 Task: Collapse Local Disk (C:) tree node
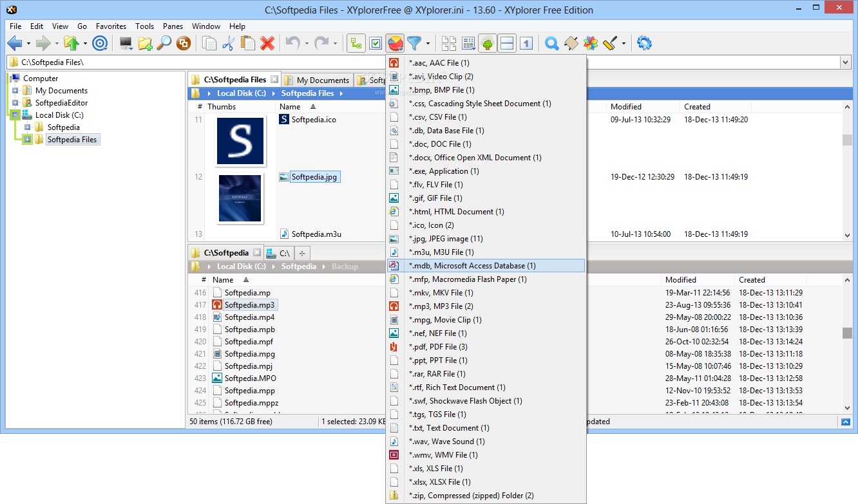15,115
